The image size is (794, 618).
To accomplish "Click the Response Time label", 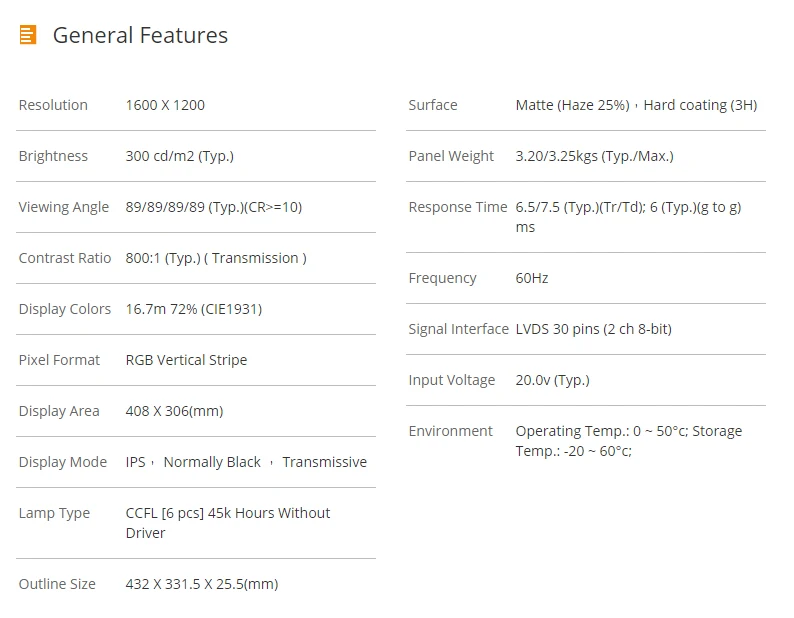I will 458,207.
